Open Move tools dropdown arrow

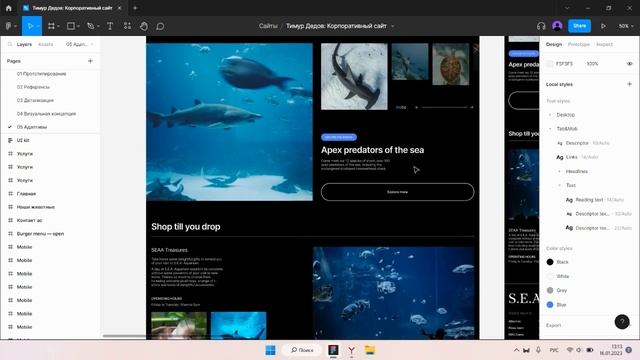[38, 26]
